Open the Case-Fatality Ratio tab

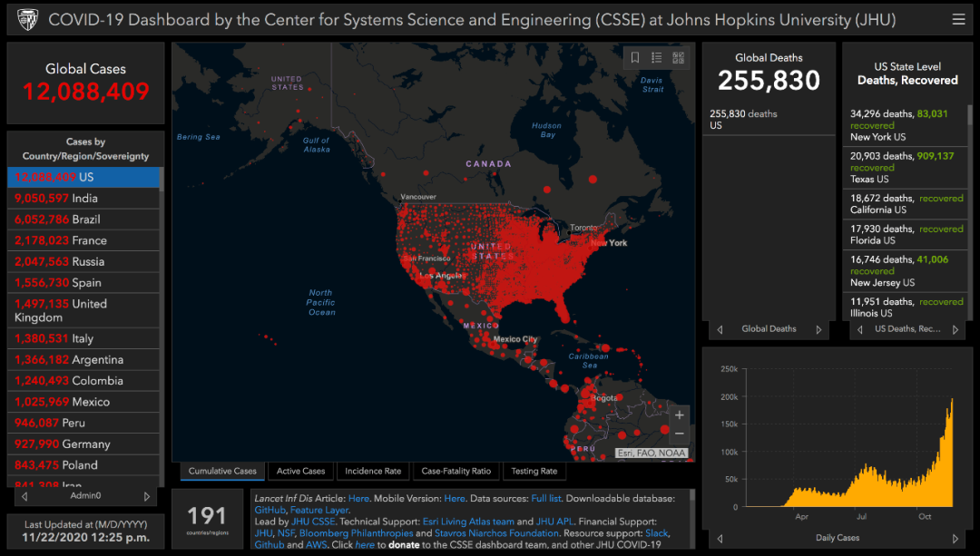(x=456, y=471)
